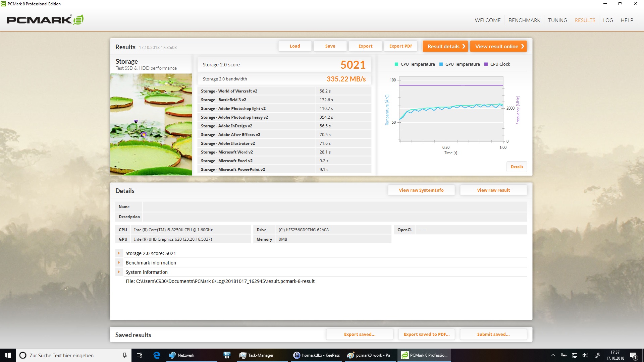Click the Export PDF button
Image resolution: width=644 pixels, height=362 pixels.
point(400,46)
